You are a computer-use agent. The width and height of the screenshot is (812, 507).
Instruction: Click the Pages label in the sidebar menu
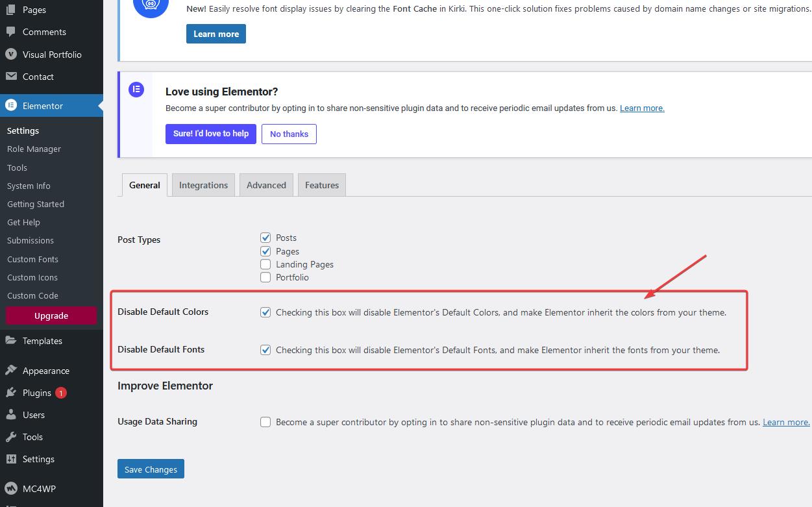(34, 10)
